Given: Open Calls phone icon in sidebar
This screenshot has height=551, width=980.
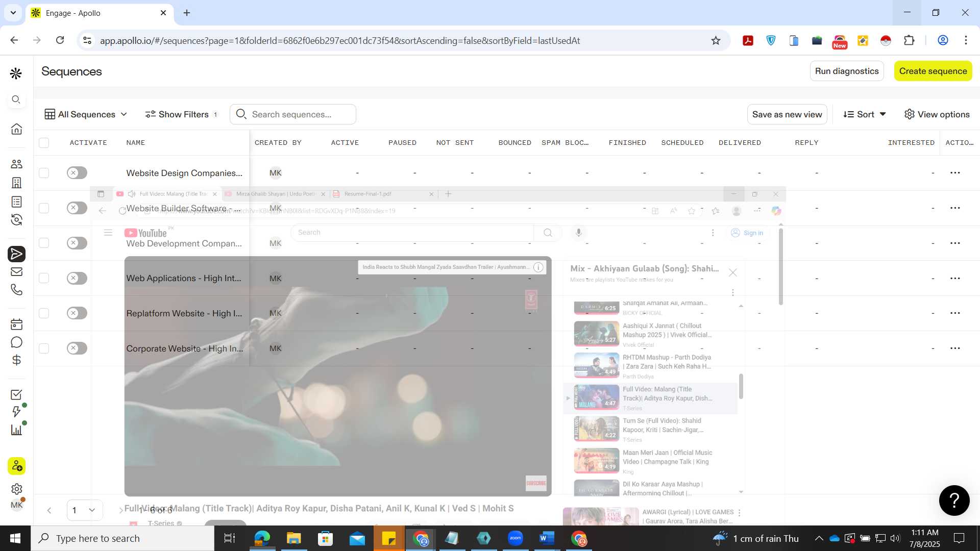Looking at the screenshot, I should 16,290.
